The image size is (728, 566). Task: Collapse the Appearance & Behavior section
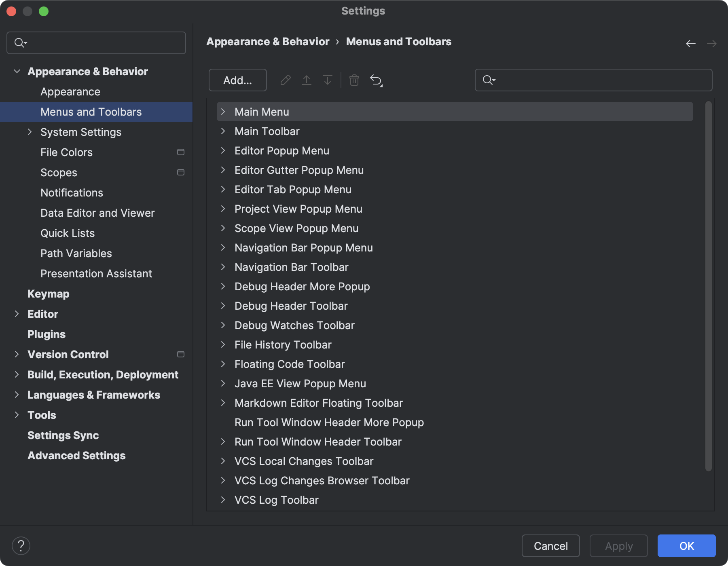coord(17,71)
